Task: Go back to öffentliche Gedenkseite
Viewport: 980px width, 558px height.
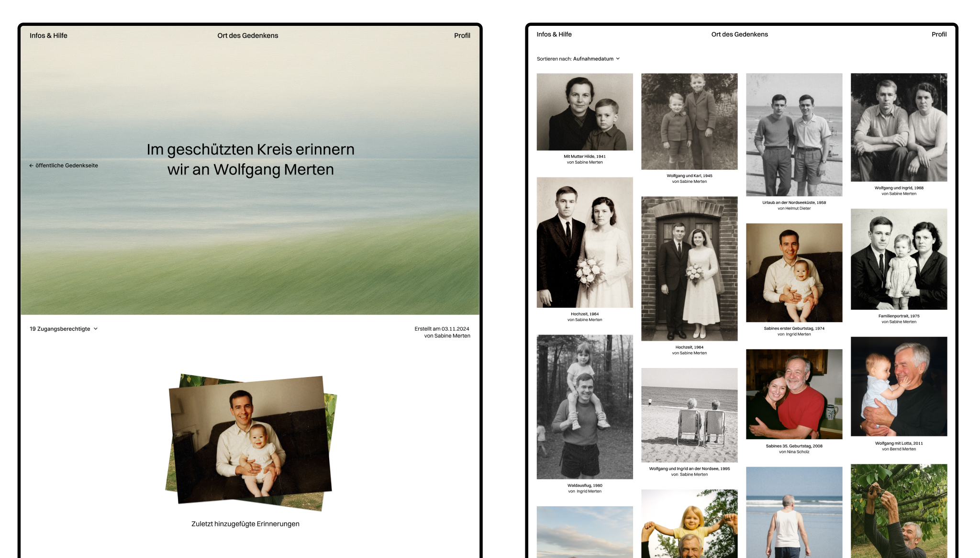Action: 64,166
